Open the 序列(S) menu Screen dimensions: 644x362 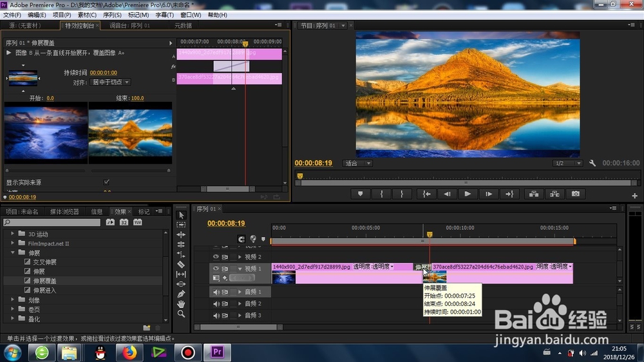(x=111, y=15)
